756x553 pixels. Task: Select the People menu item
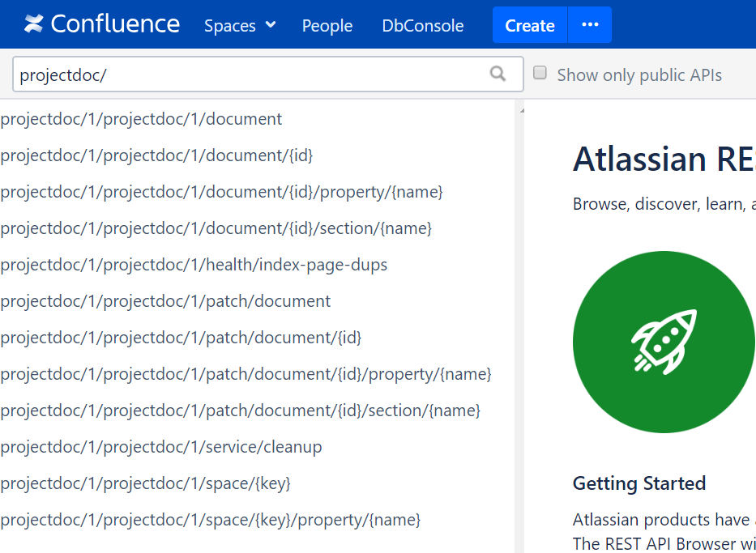click(x=327, y=25)
